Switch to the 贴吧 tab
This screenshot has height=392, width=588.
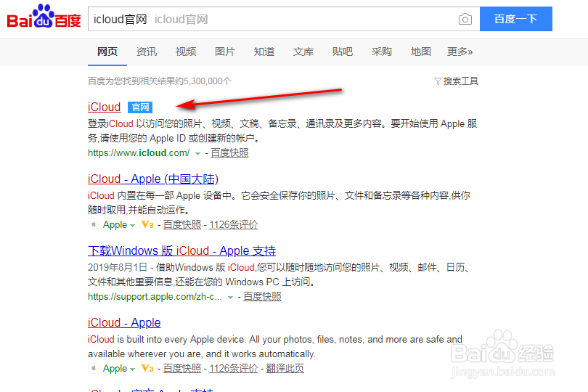tap(343, 52)
